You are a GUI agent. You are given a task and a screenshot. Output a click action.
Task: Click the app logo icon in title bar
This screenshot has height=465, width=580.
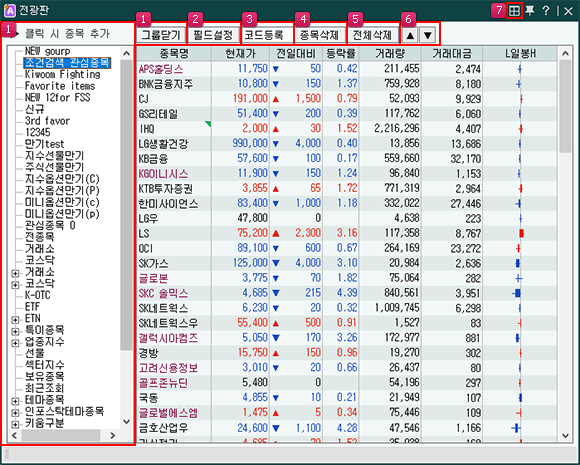pyautogui.click(x=9, y=11)
